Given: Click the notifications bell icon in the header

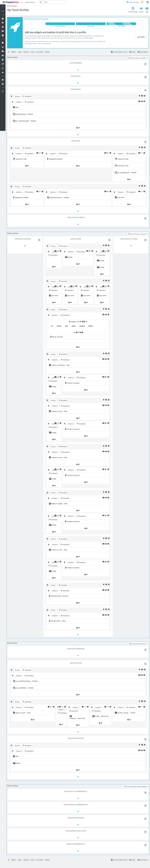Looking at the screenshot, I should (x=142, y=2).
